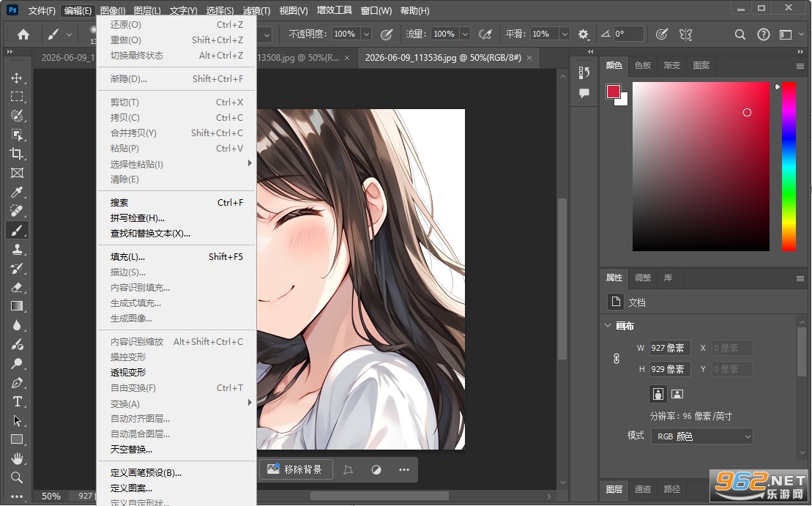Select the Hand tool
The height and width of the screenshot is (506, 812).
(x=17, y=458)
